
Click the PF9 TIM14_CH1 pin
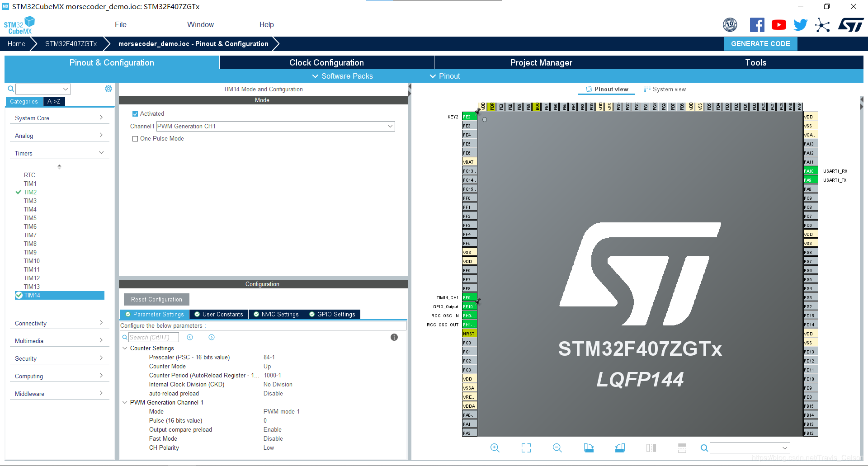click(469, 297)
